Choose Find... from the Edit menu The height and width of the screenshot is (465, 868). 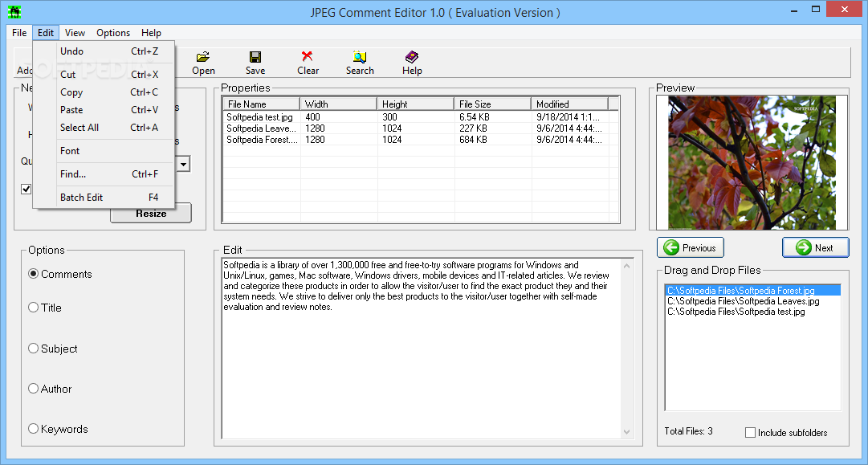(104, 173)
